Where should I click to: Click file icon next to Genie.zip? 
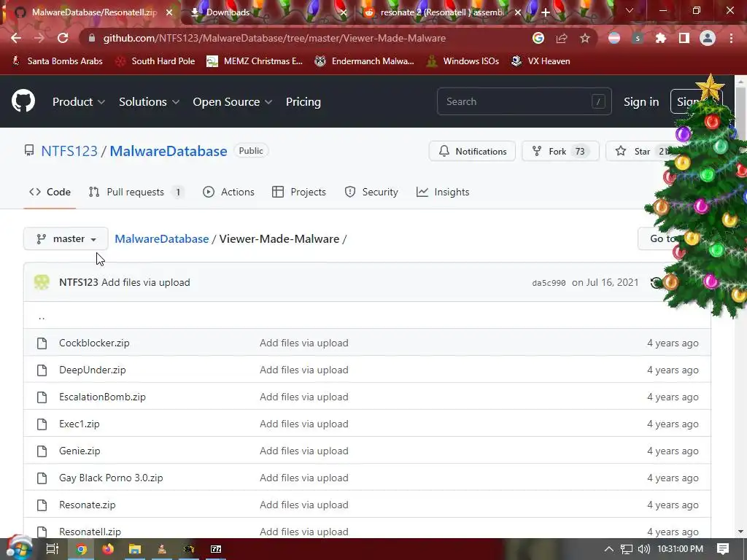42,451
